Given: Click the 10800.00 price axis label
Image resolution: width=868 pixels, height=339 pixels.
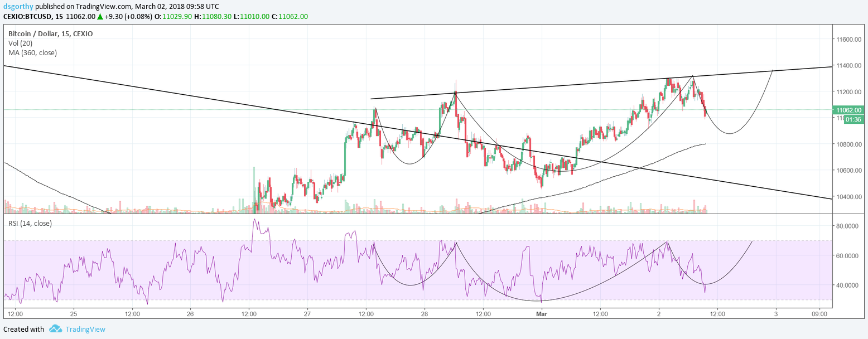Looking at the screenshot, I should pos(848,144).
